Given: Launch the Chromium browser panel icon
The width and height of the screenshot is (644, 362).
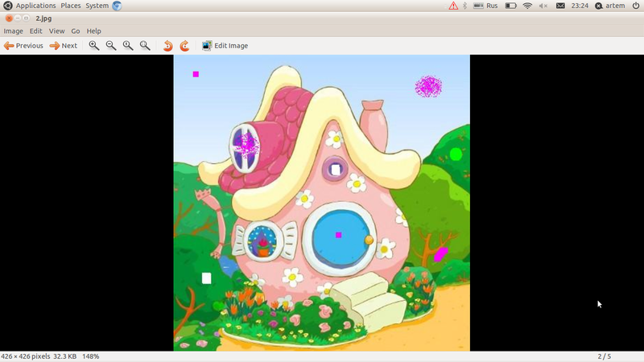Looking at the screenshot, I should coord(117,6).
